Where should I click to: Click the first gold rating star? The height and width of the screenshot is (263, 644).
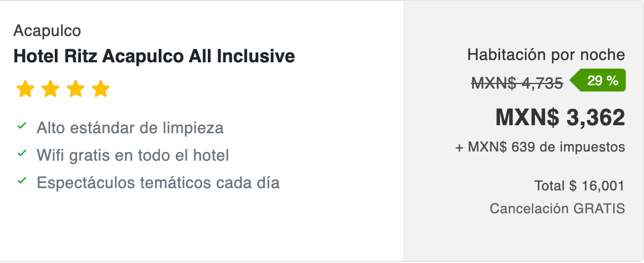click(25, 89)
